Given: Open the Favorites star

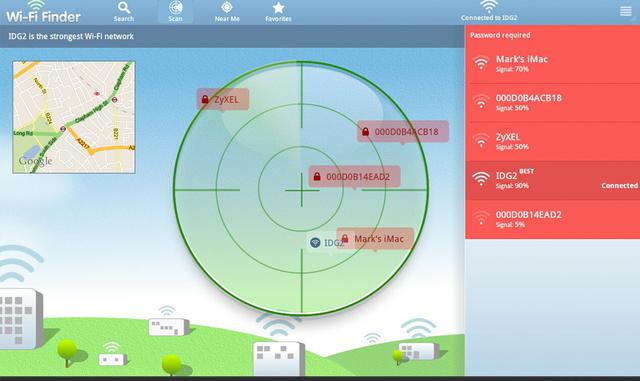Looking at the screenshot, I should pyautogui.click(x=278, y=12).
